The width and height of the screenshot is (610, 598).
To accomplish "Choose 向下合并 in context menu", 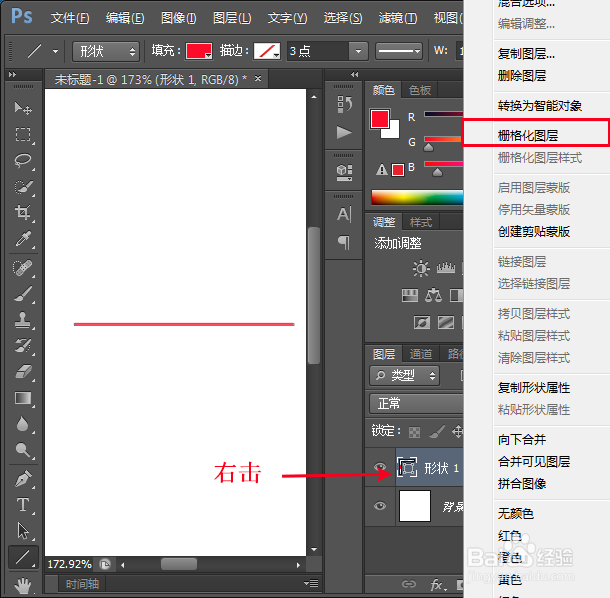I will click(522, 440).
